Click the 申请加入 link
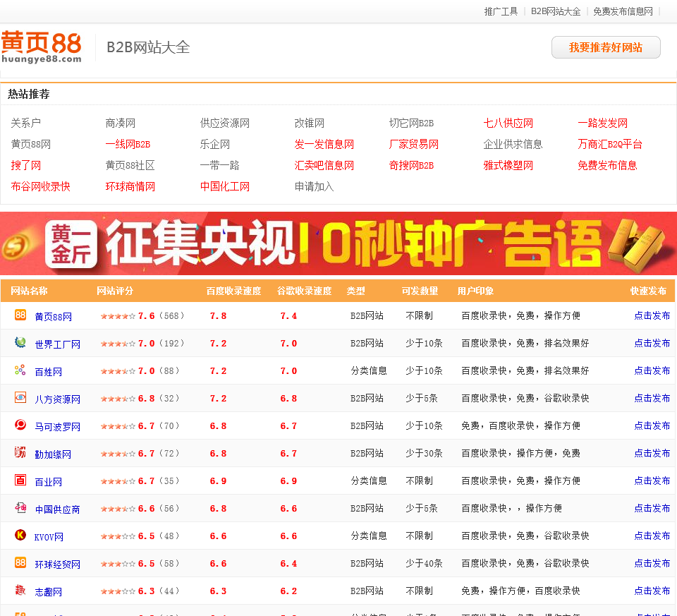 pos(315,186)
